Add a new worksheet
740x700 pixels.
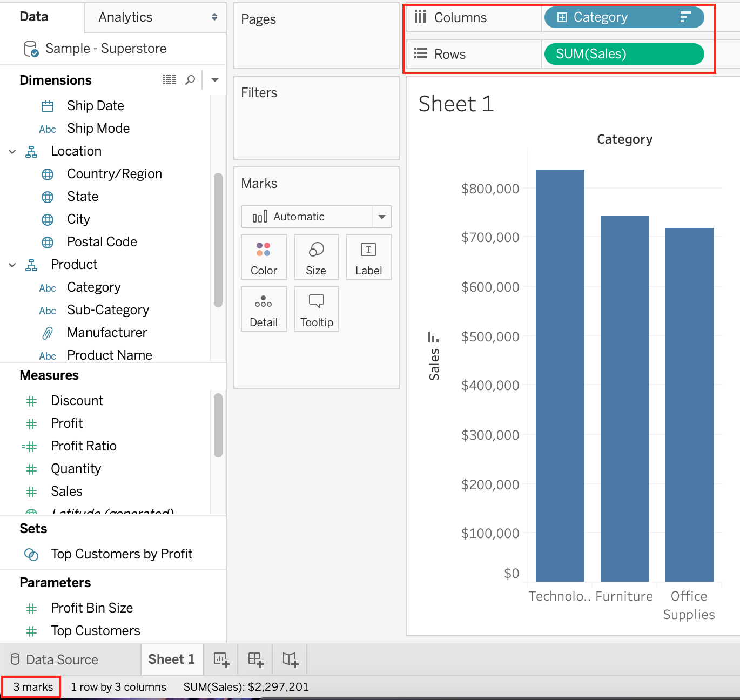[221, 659]
